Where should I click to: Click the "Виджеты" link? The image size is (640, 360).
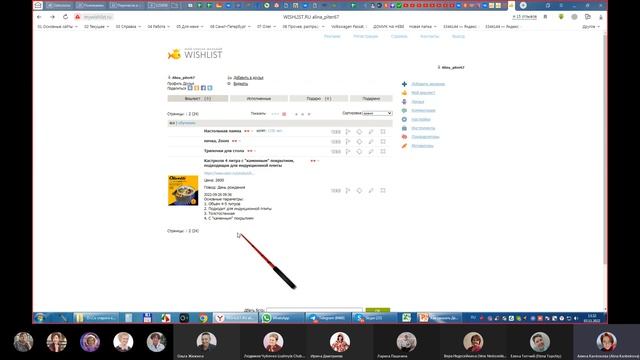pos(240,84)
